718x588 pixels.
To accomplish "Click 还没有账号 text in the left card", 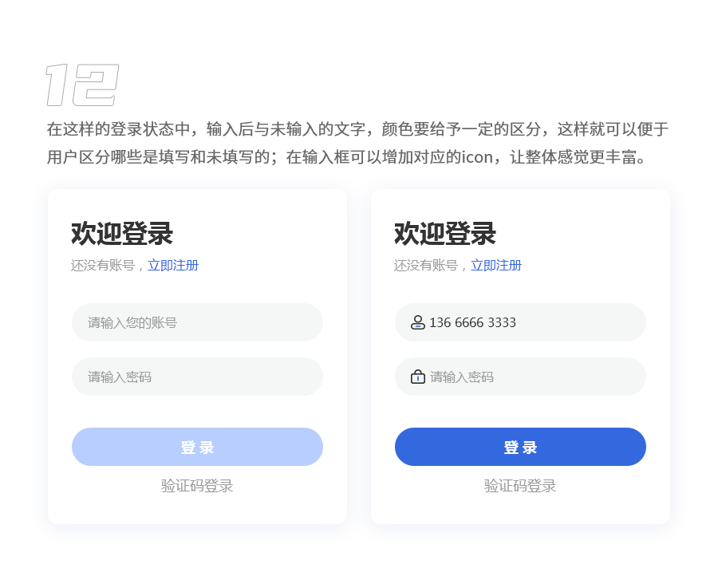I will [103, 266].
